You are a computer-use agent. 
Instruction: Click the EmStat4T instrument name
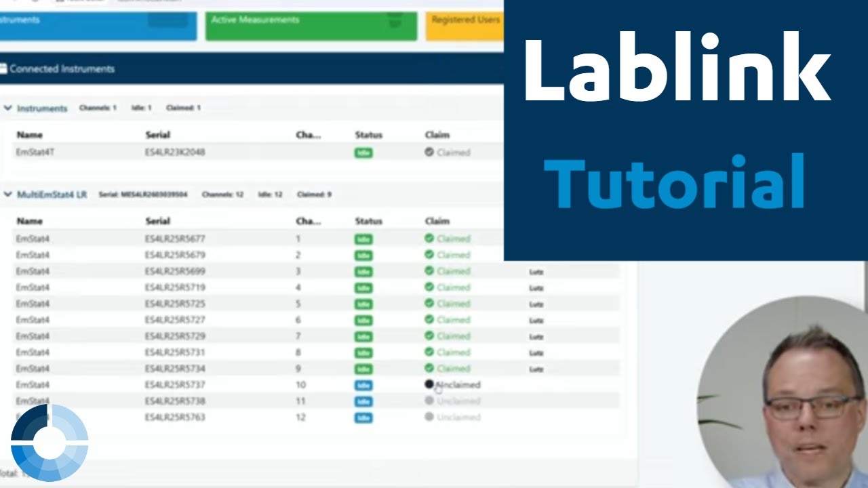(x=35, y=152)
